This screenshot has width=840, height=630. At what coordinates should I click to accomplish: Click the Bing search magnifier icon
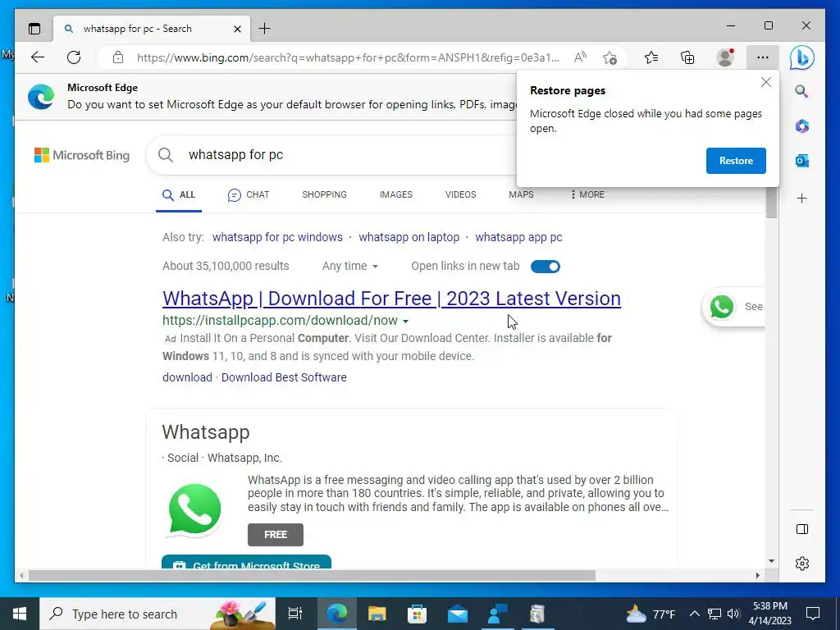tap(166, 155)
